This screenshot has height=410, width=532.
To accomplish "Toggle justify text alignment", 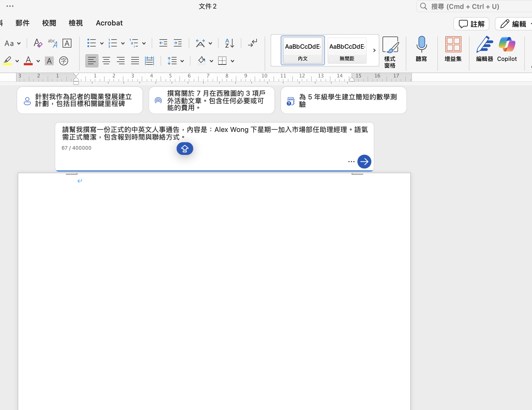I will tap(135, 61).
